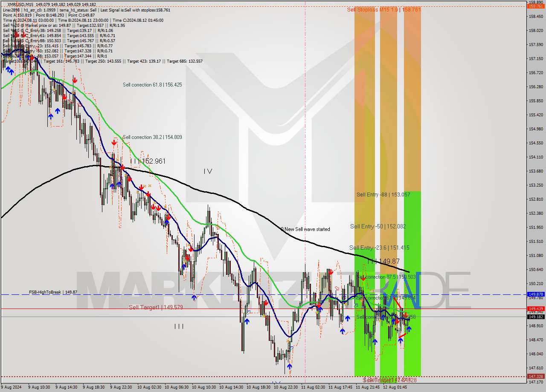Click the 'I I I 152.961' wave label
This screenshot has height=392, width=546.
148,161
